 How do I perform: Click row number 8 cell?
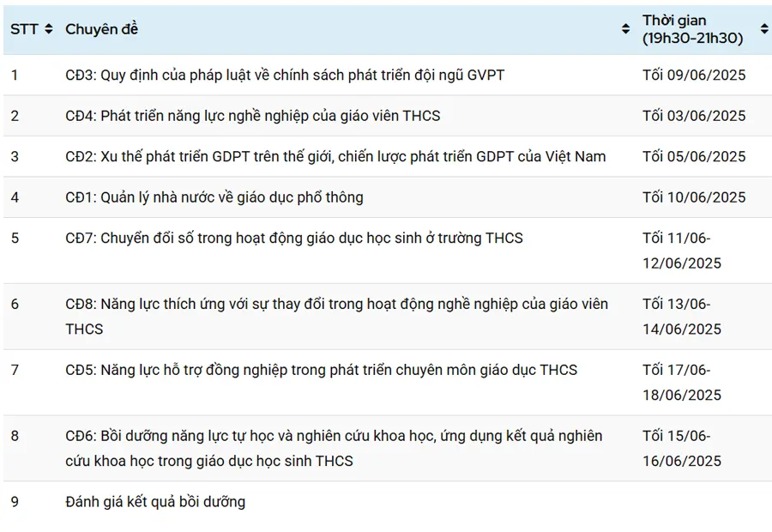coord(15,436)
